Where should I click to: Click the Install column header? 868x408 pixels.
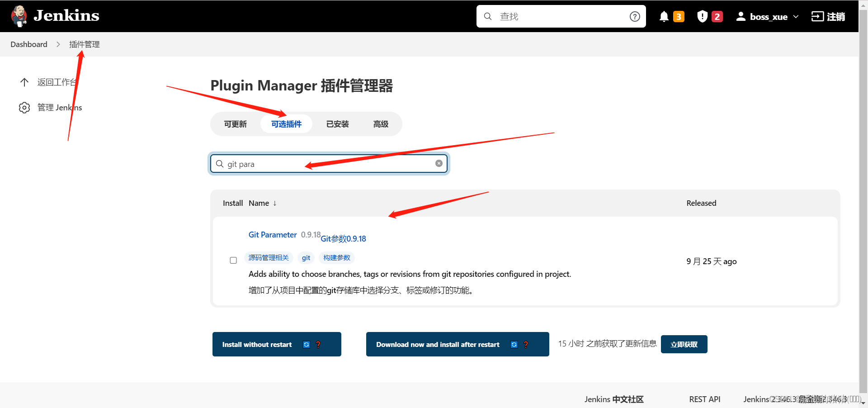click(x=233, y=203)
